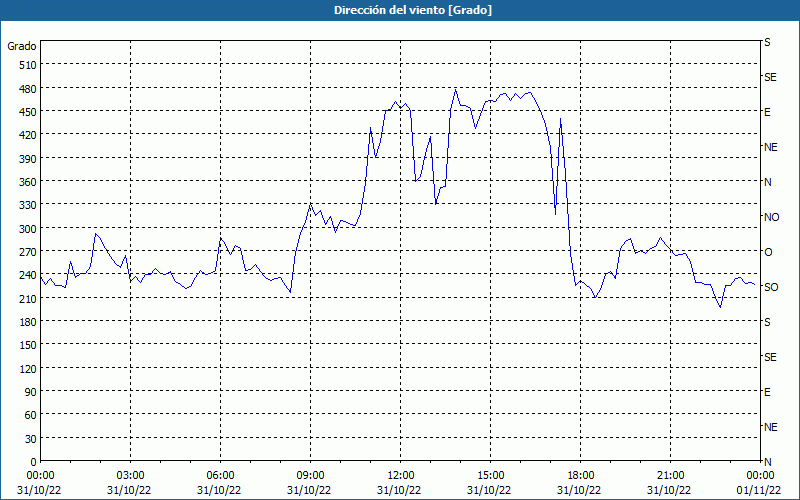The width and height of the screenshot is (800, 500).
Task: Select the 'O' compass label on the right axis
Action: click(768, 252)
